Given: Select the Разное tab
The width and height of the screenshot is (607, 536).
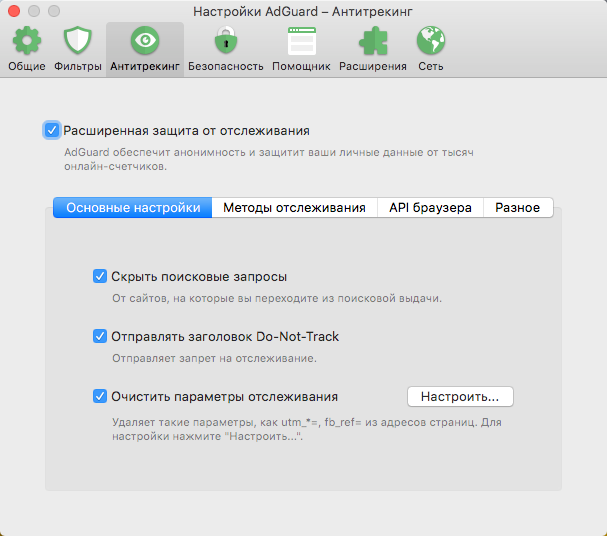Looking at the screenshot, I should (518, 208).
